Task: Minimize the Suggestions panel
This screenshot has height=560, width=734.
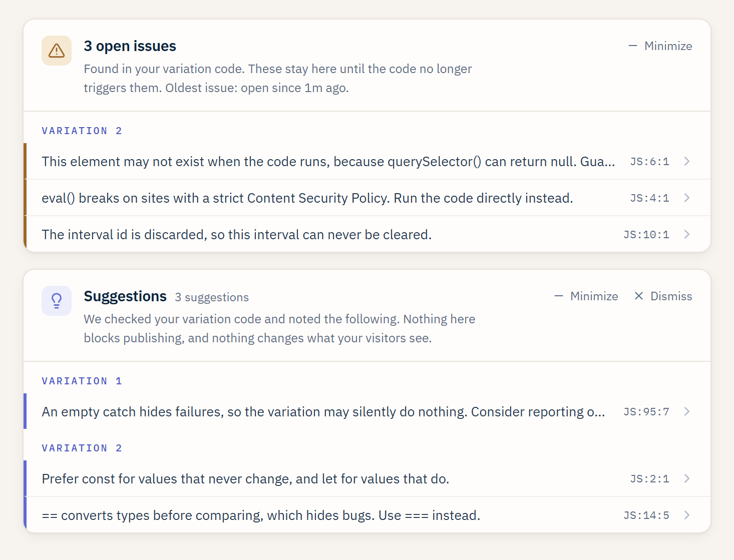Action: (x=586, y=296)
